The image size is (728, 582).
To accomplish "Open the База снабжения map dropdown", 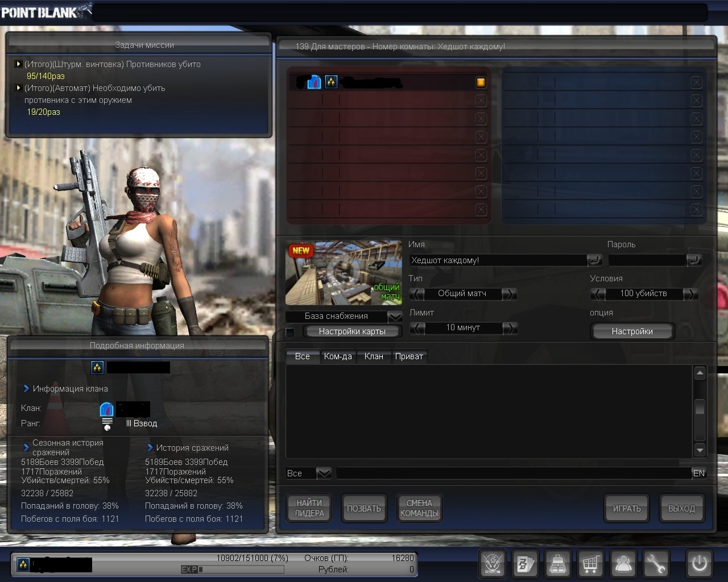I will coord(395,317).
